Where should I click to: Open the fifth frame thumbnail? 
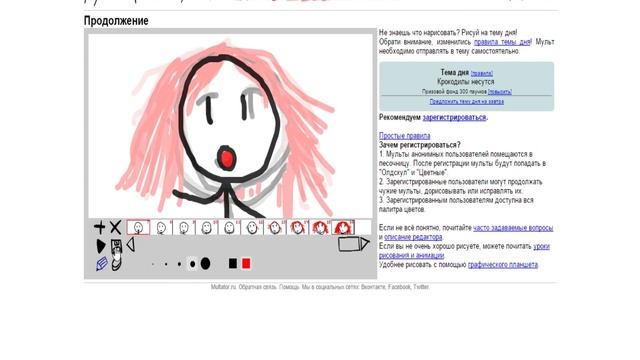click(229, 227)
